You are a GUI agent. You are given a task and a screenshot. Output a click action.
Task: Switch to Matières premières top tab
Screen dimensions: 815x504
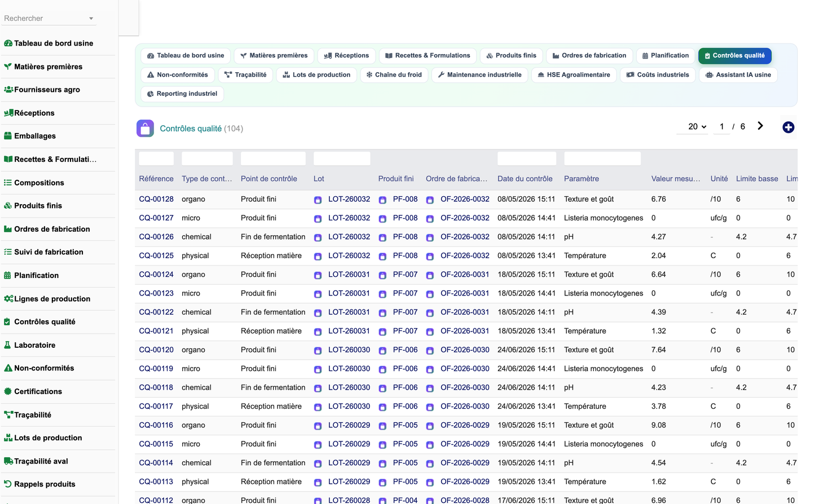pyautogui.click(x=274, y=56)
